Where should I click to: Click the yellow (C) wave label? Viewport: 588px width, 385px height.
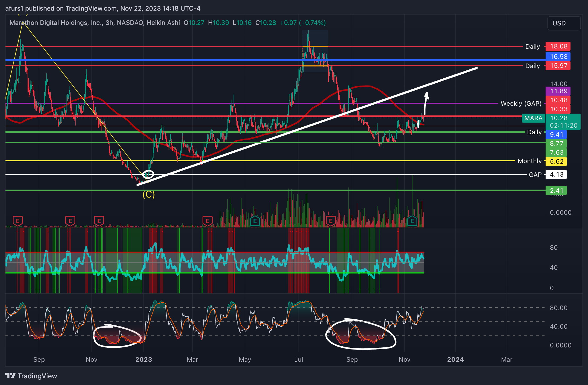pyautogui.click(x=148, y=195)
